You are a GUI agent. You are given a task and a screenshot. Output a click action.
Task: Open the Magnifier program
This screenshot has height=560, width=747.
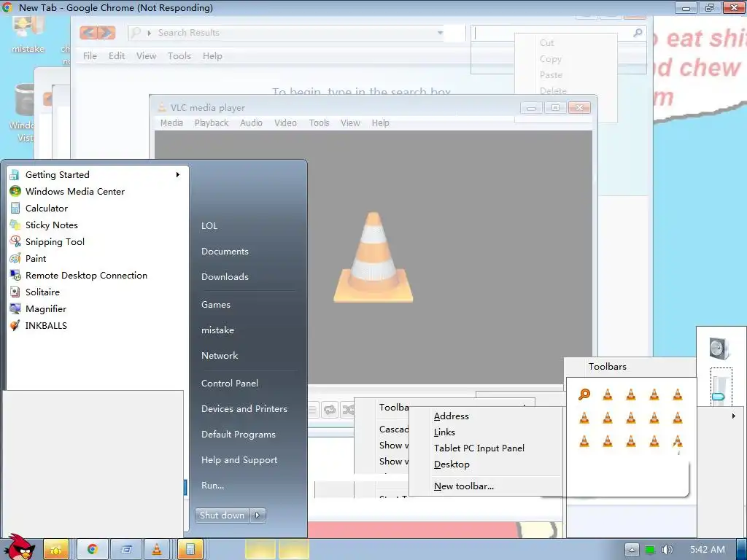tap(46, 309)
